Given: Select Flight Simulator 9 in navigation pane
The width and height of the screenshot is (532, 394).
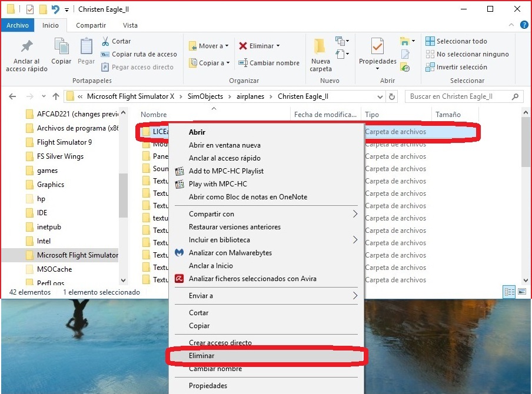Looking at the screenshot, I should click(65, 142).
